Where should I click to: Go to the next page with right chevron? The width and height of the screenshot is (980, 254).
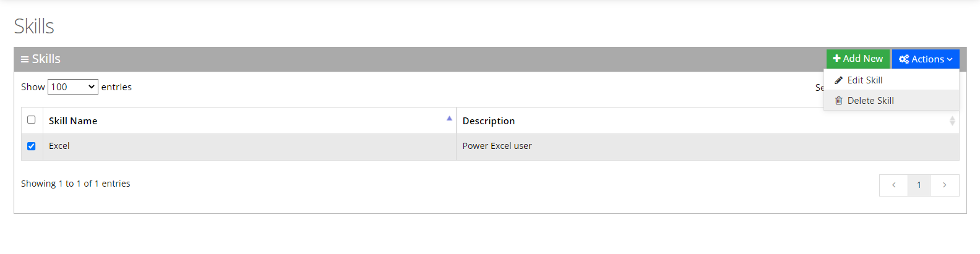(x=944, y=185)
